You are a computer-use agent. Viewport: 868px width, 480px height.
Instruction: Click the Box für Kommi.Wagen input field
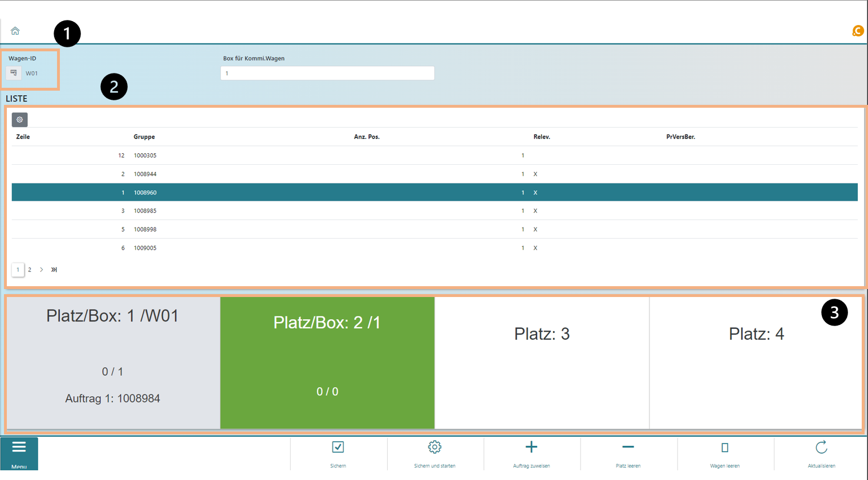[327, 73]
